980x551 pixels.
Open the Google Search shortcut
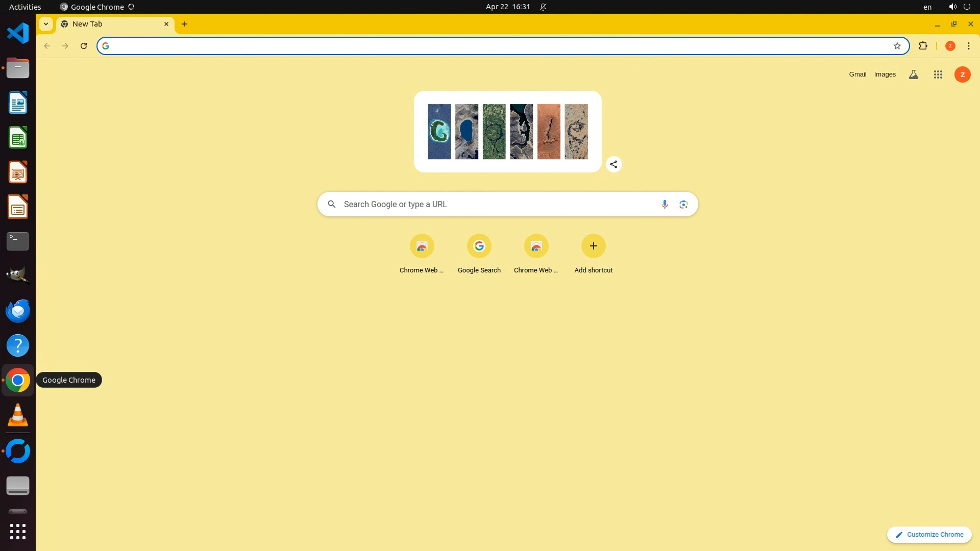pyautogui.click(x=479, y=246)
